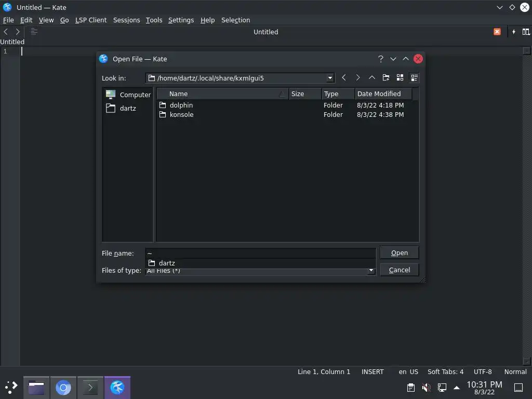Open the application launcher in taskbar
The width and height of the screenshot is (532, 399).
pos(11,387)
